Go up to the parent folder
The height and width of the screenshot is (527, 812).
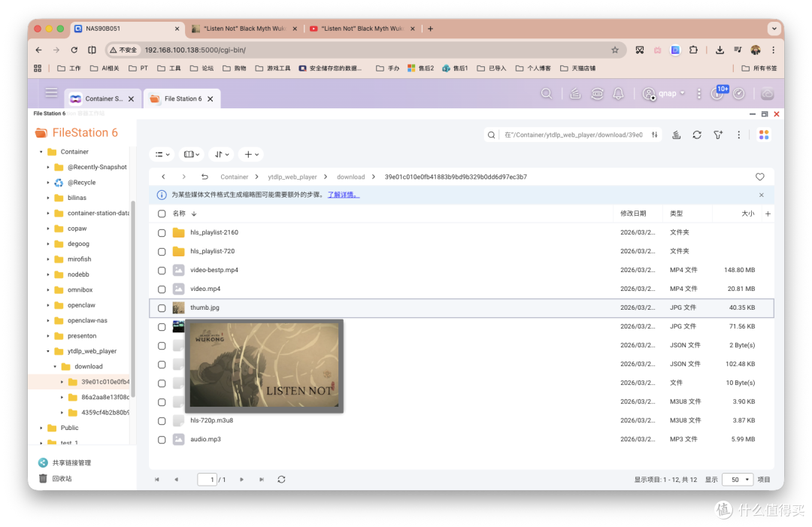pyautogui.click(x=205, y=177)
